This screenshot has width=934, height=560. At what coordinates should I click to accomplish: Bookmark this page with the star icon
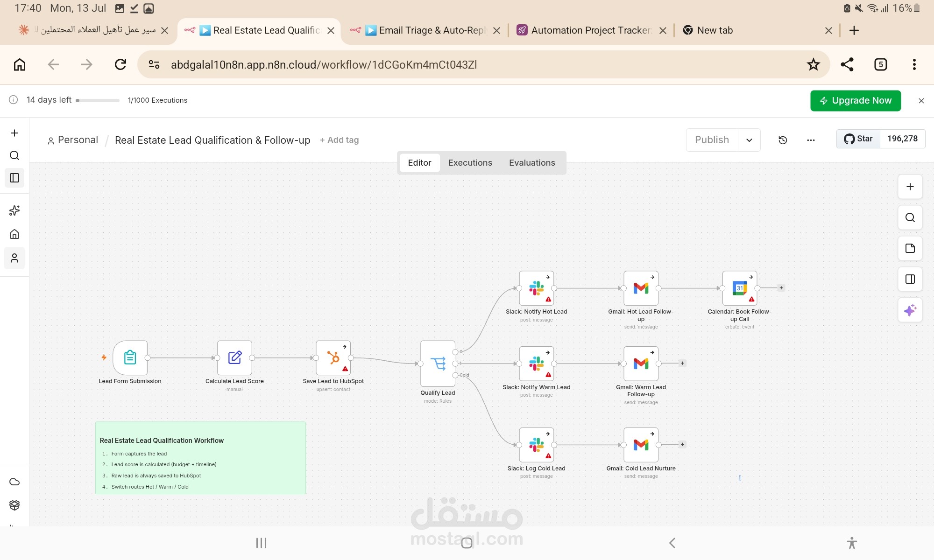point(814,64)
